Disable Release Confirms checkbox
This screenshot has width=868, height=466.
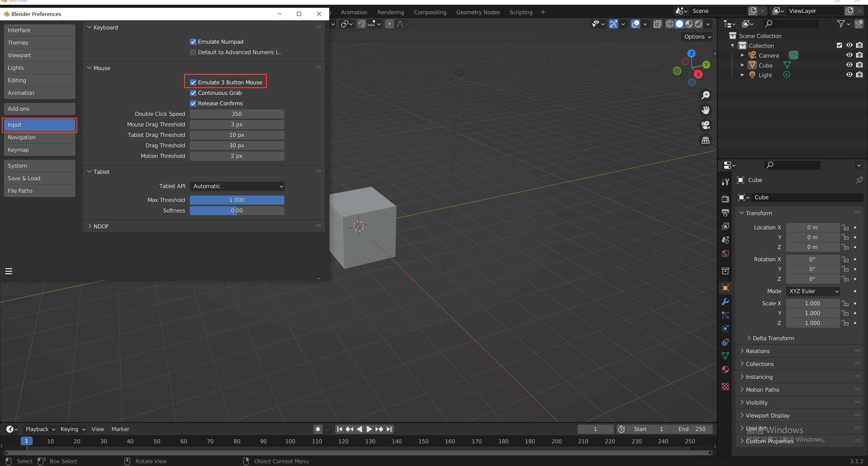click(193, 103)
